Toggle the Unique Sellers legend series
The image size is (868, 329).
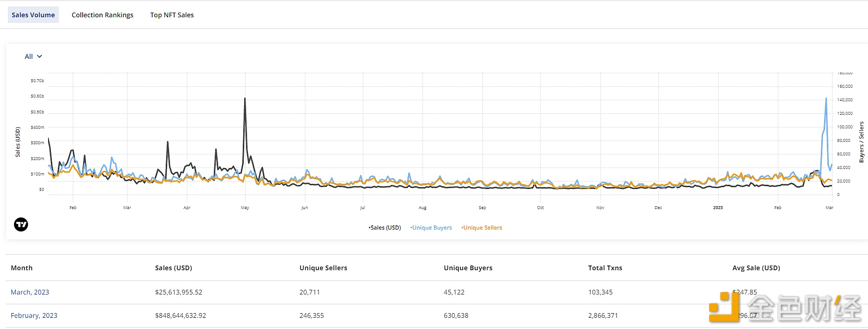click(482, 228)
